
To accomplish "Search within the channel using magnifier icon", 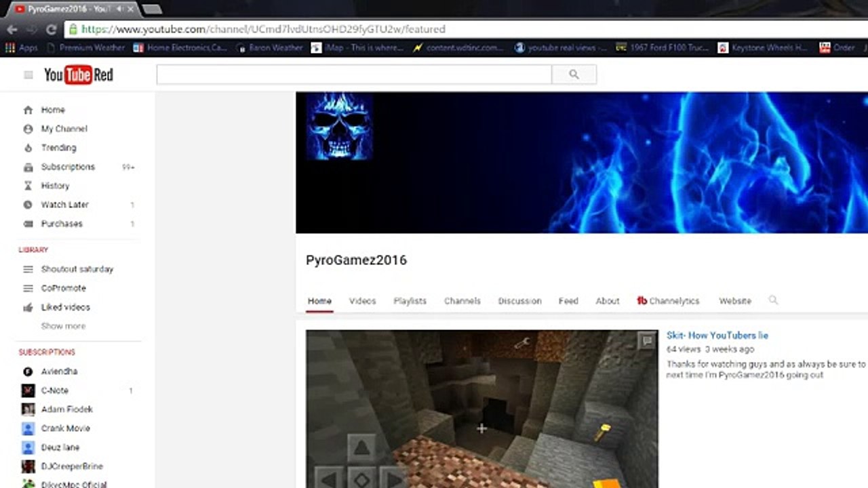I will (x=773, y=300).
